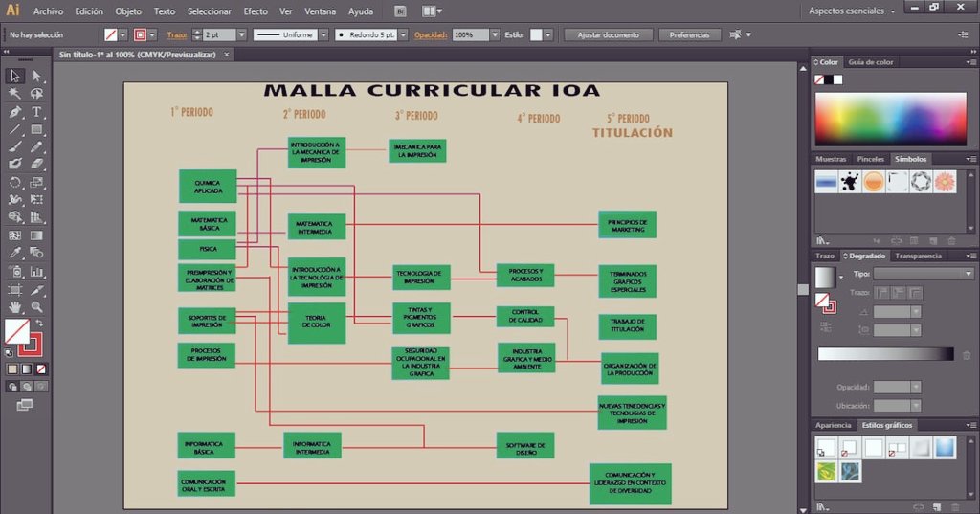Open the arrange documents icon
The width and height of the screenshot is (980, 514).
click(432, 11)
